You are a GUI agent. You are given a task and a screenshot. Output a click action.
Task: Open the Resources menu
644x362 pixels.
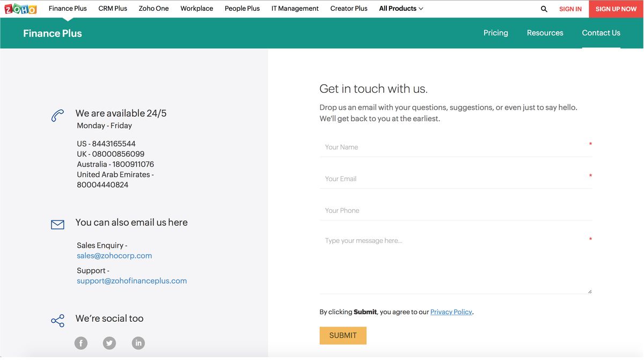(x=545, y=33)
